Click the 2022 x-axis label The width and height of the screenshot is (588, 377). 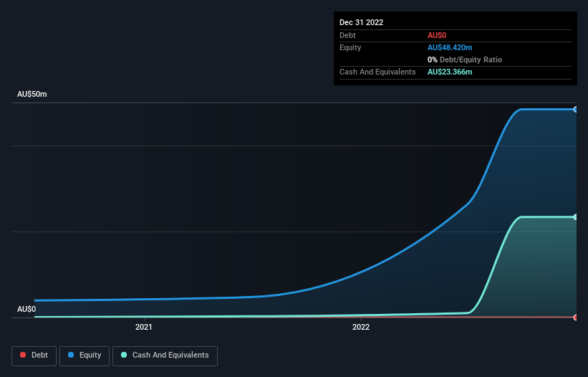361,327
